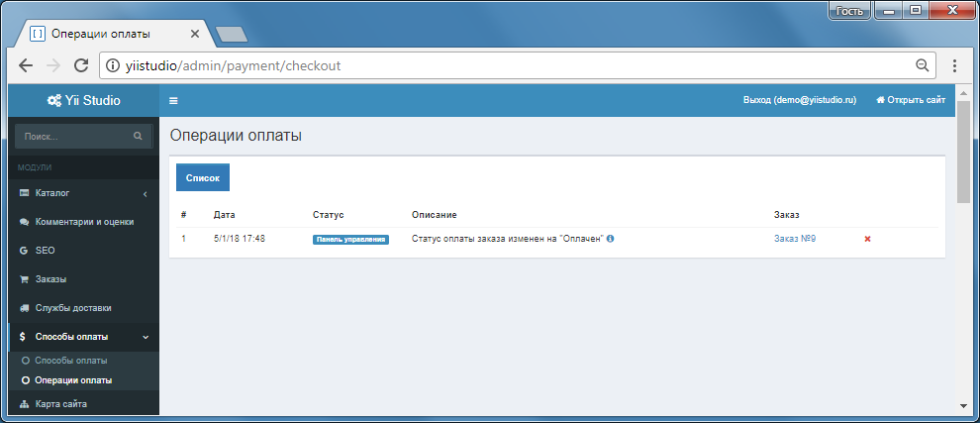Go back with the browser back arrow
This screenshot has width=980, height=423.
26,65
